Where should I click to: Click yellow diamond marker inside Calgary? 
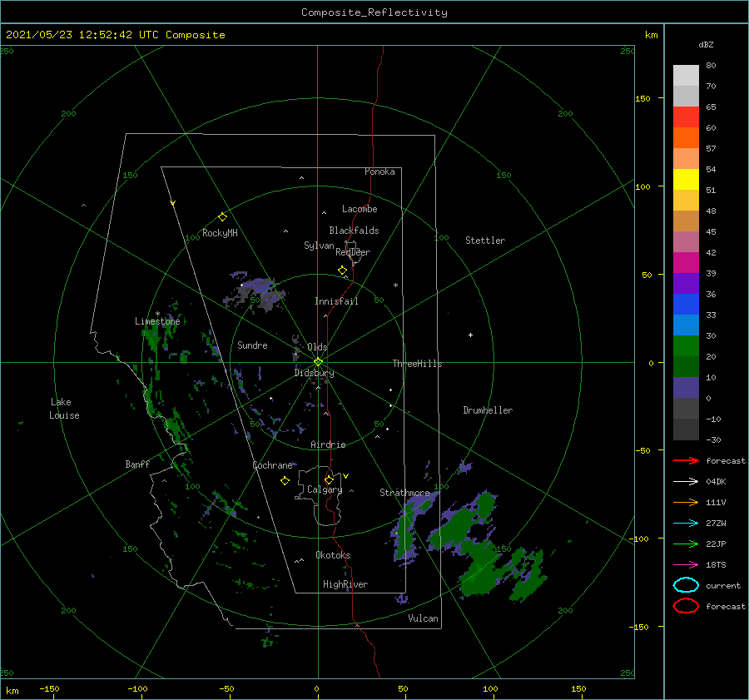(329, 479)
